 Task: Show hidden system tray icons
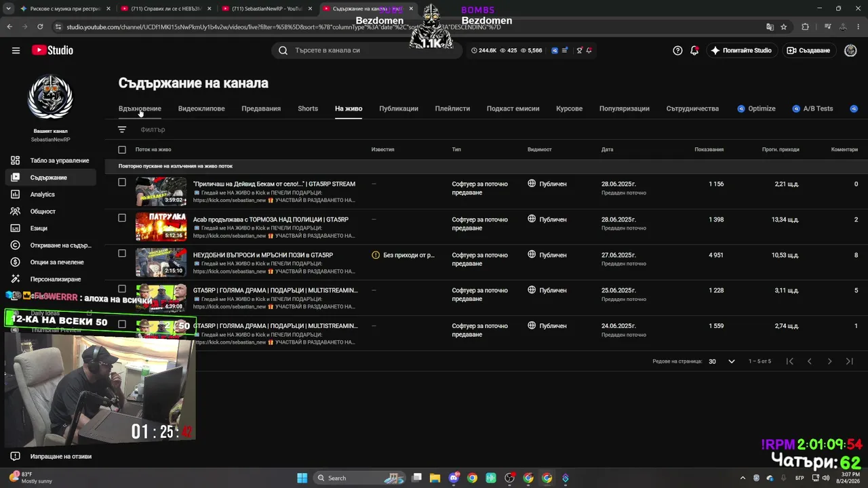pyautogui.click(x=743, y=478)
